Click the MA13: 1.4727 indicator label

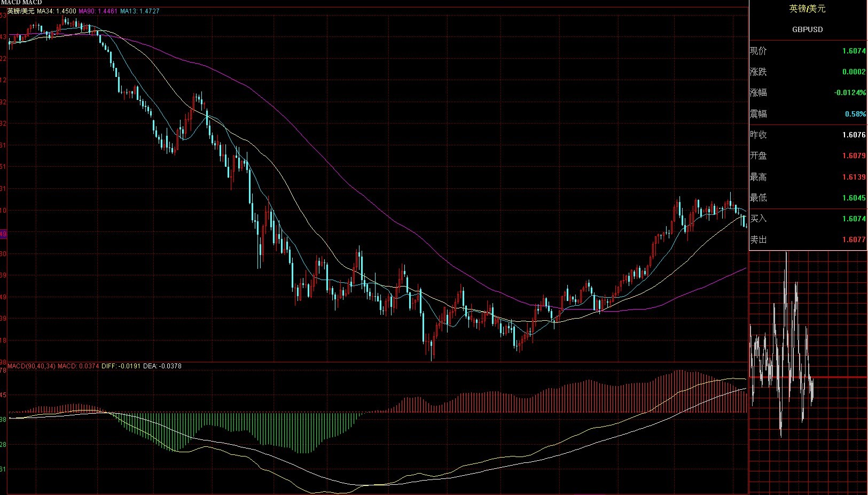point(140,11)
